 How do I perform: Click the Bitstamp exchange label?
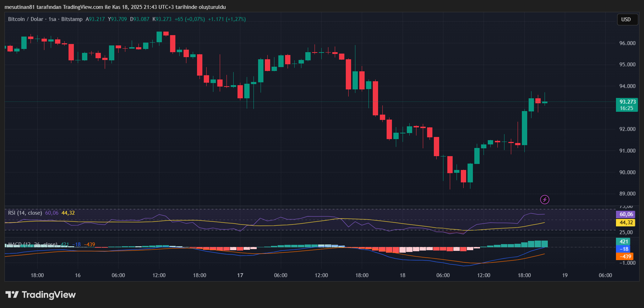tap(72, 19)
